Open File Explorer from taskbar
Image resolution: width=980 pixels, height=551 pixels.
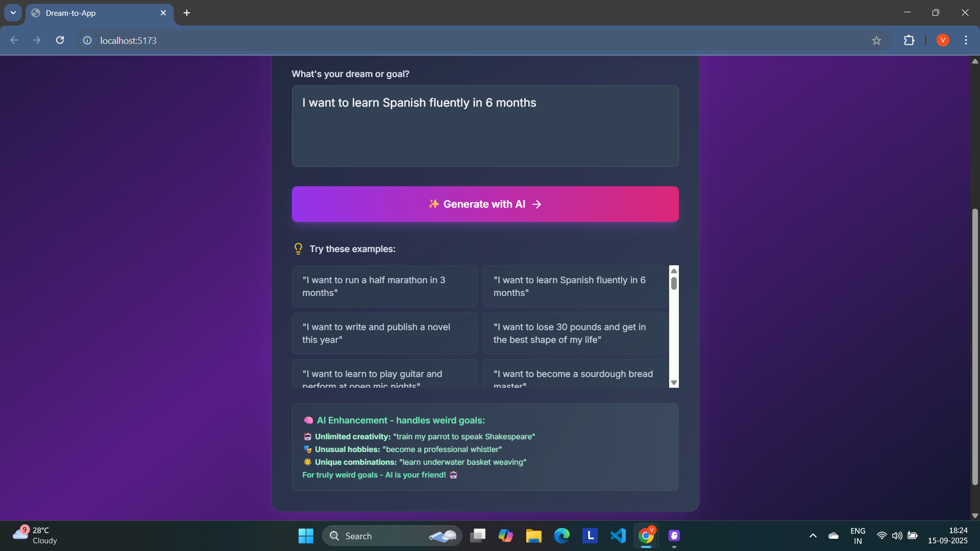(x=533, y=536)
